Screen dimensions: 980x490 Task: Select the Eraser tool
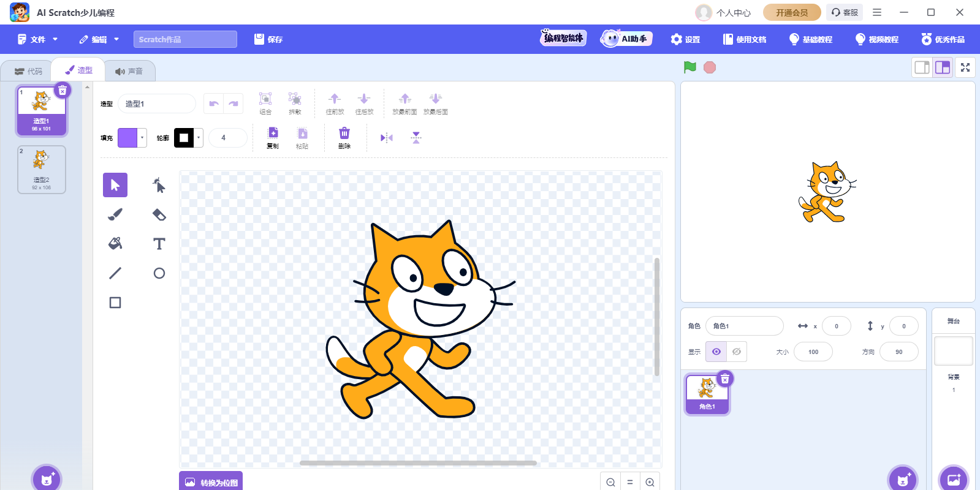tap(159, 214)
